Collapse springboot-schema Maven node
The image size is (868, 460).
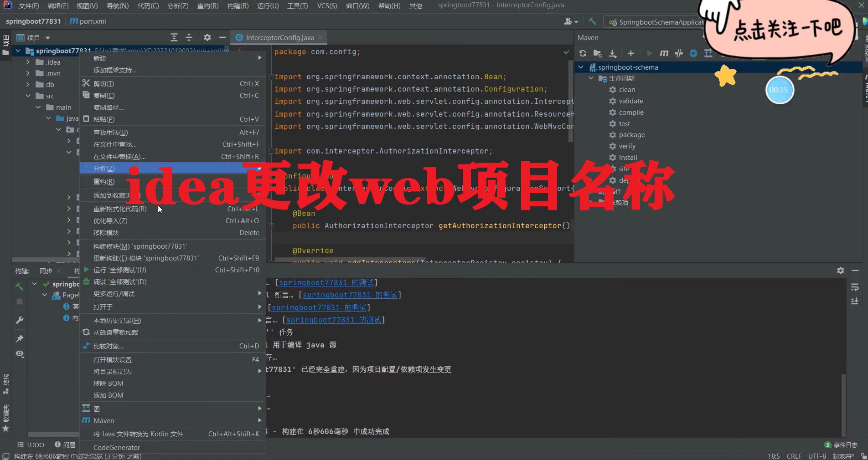coord(581,67)
